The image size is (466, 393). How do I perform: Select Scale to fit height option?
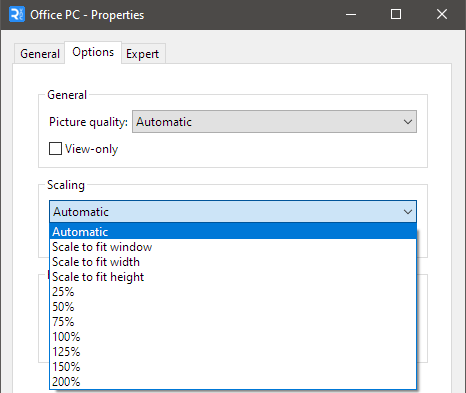233,277
